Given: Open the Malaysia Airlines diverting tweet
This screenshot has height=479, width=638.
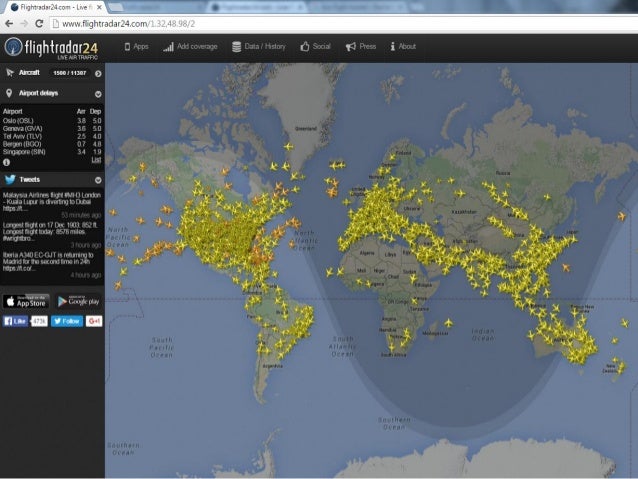Looking at the screenshot, I should [x=52, y=202].
